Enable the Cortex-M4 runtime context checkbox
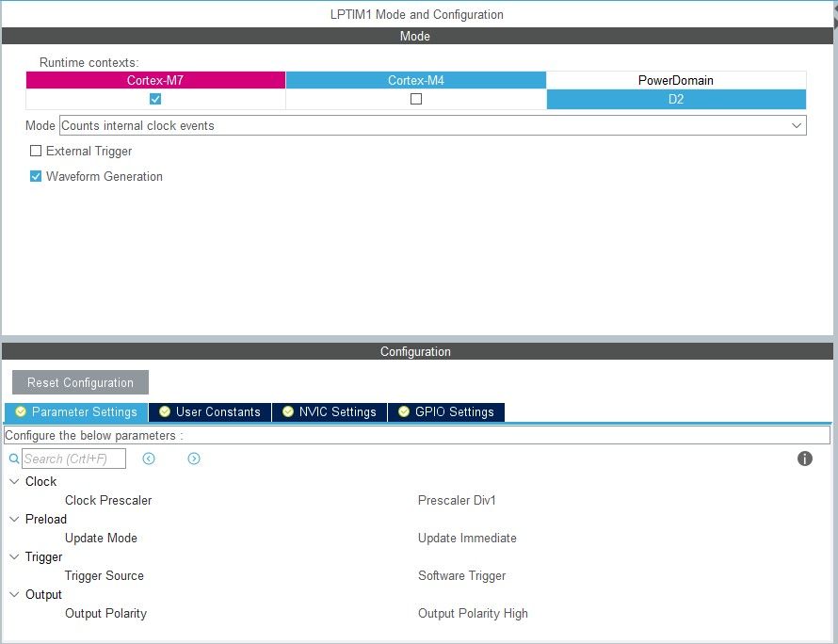The width and height of the screenshot is (838, 644). pyautogui.click(x=416, y=99)
